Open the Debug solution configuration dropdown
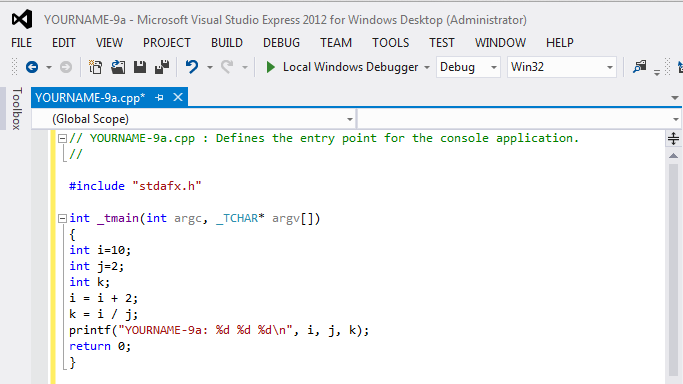Image resolution: width=683 pixels, height=384 pixels. [x=468, y=67]
